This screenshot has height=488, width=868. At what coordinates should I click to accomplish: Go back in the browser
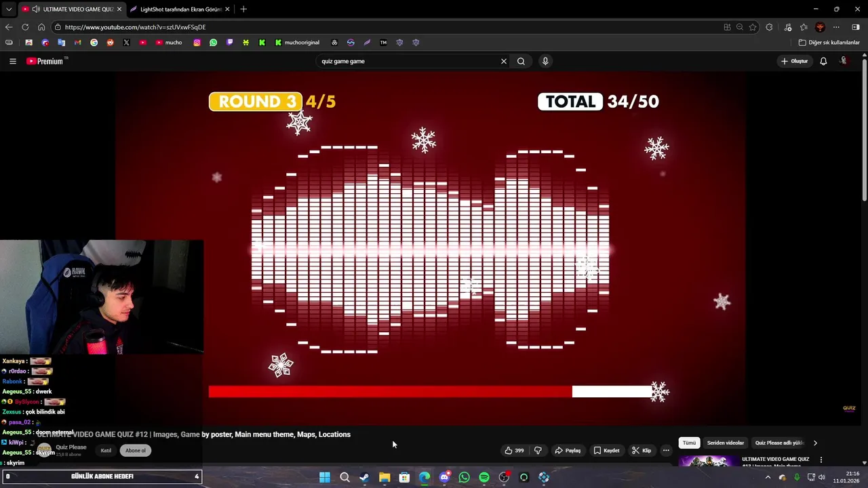(9, 27)
